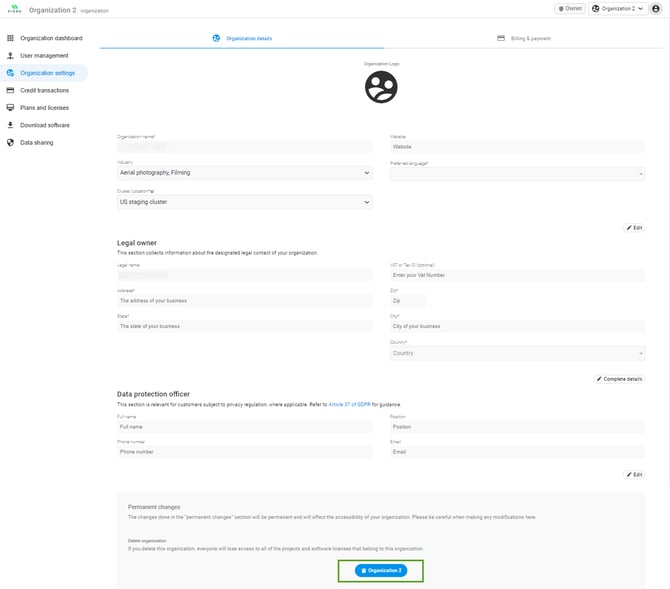Click the Download software arrow icon
Screen dimensions: 670x589
click(x=10, y=125)
